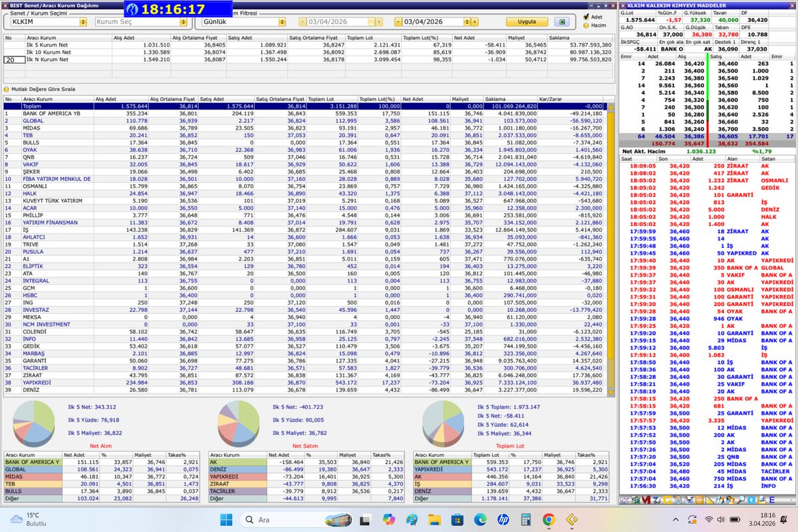Edit the İlk N Kurum value 20
Viewport: 798px width, 532px height.
point(13,60)
